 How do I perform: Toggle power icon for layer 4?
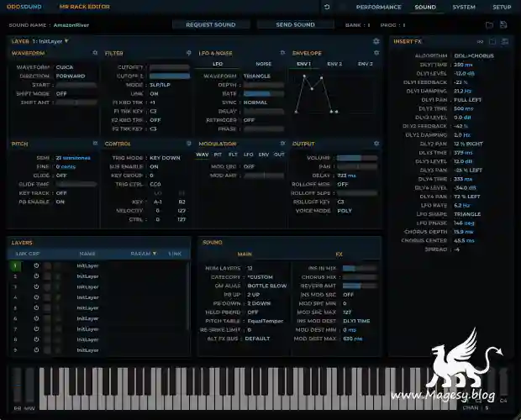[x=36, y=297]
